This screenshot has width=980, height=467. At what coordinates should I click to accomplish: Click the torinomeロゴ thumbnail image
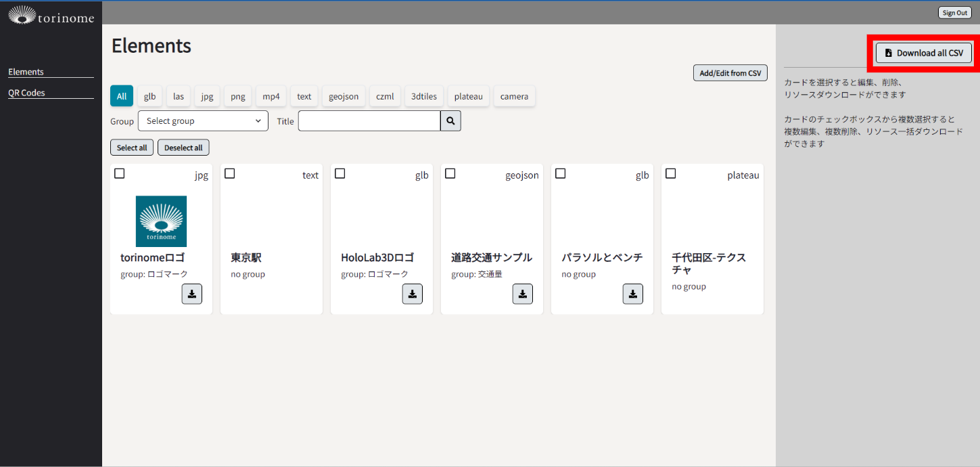pos(161,221)
